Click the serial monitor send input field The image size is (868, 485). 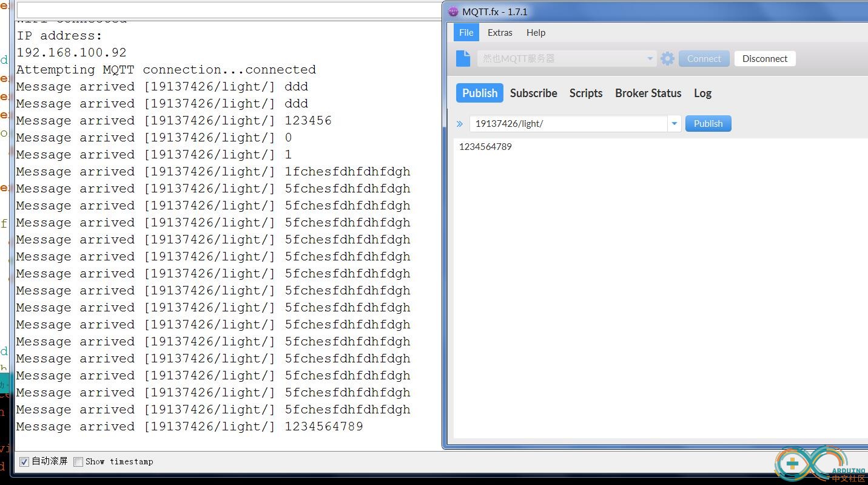(229, 10)
